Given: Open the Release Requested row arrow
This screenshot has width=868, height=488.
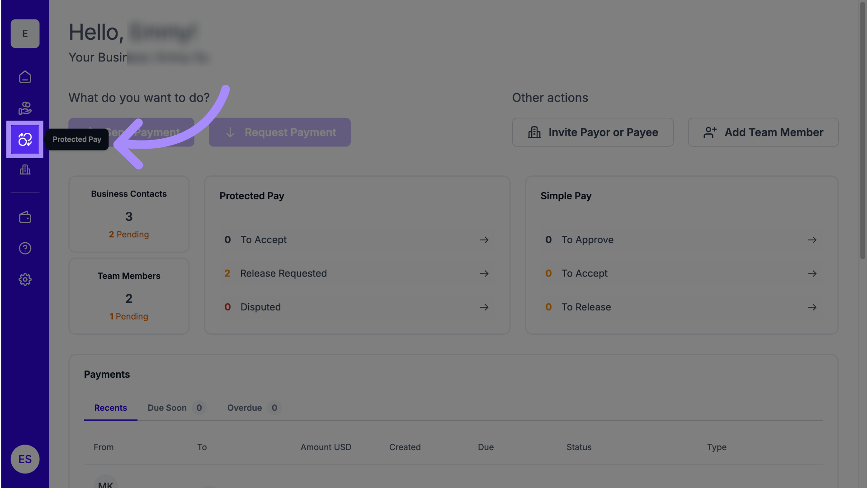Looking at the screenshot, I should (484, 273).
